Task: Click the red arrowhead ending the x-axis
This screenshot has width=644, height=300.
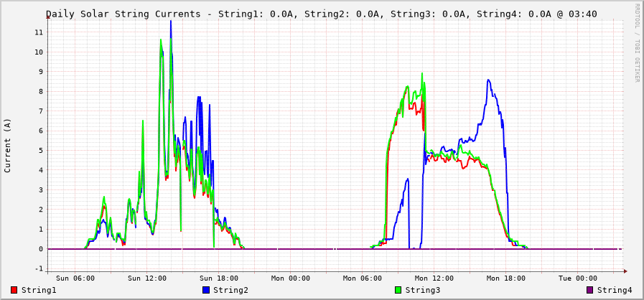Action: point(625,271)
